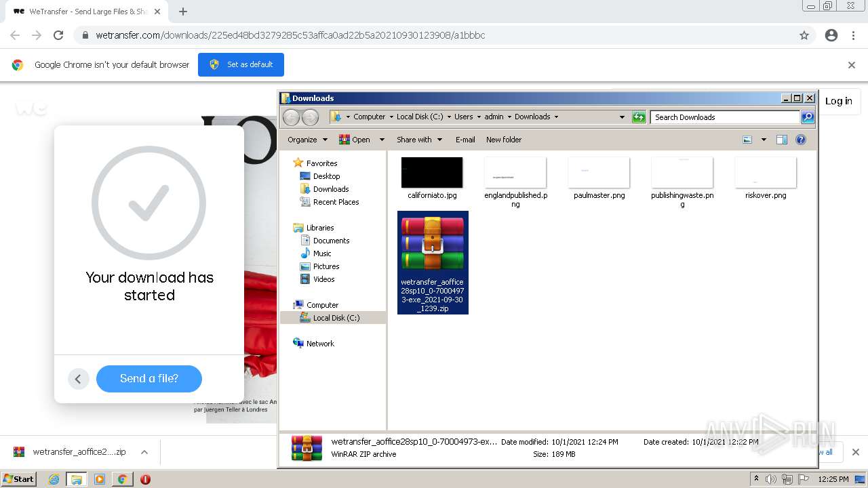Click the Open toolbar button
The width and height of the screenshot is (868, 488).
(x=356, y=140)
